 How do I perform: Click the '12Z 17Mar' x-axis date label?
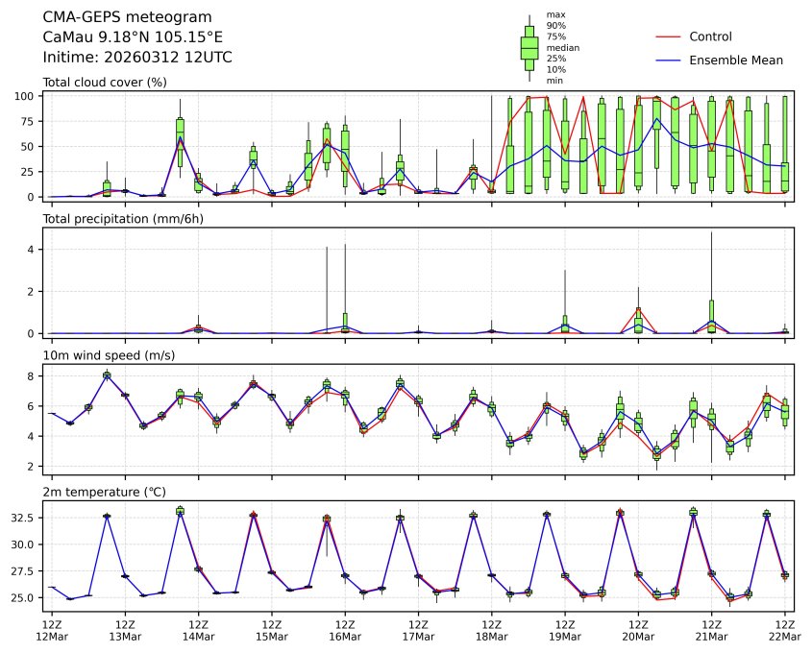418,630
